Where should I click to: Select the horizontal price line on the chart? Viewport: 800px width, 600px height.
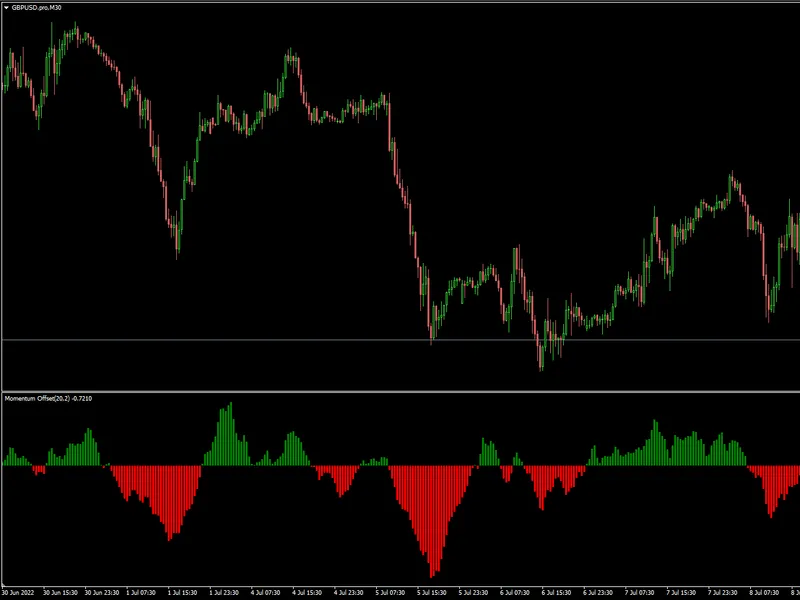[400, 340]
